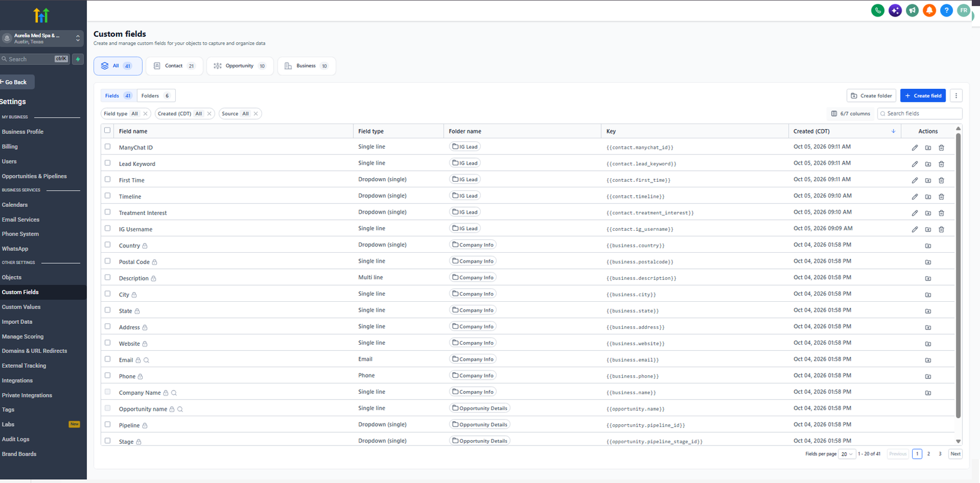Open the Folders tab

tap(156, 95)
